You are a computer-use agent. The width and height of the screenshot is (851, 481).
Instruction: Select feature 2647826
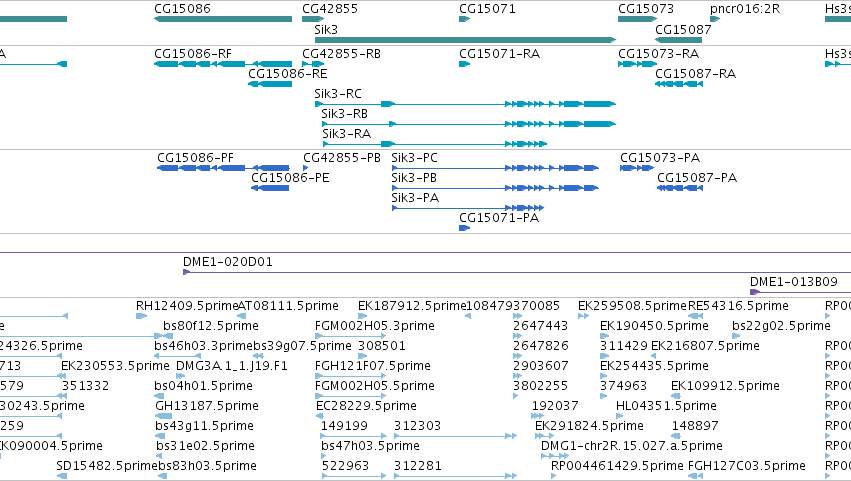[541, 346]
